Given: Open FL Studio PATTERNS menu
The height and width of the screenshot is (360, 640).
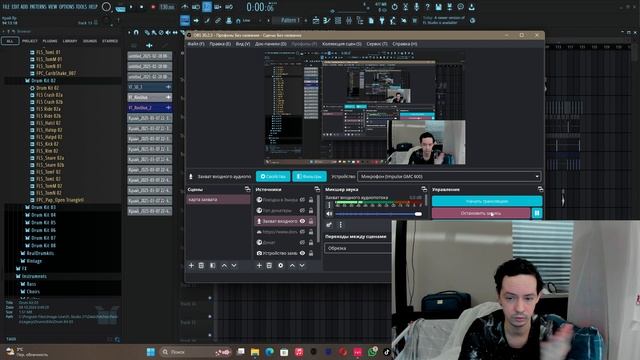Looking at the screenshot, I should [37, 7].
